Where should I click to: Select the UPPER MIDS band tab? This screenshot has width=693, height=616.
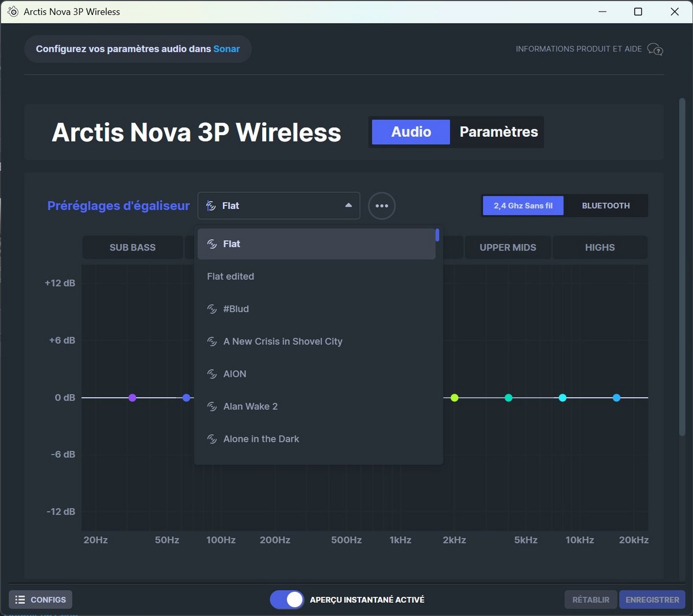(x=508, y=247)
